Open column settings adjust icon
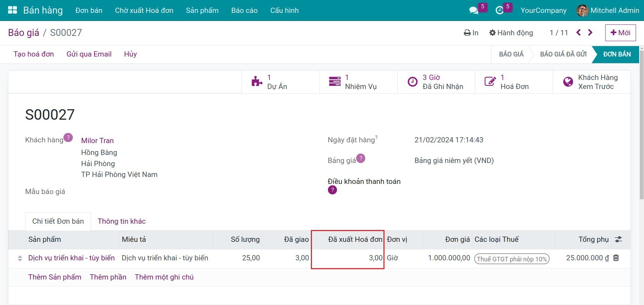644x305 pixels. point(618,239)
